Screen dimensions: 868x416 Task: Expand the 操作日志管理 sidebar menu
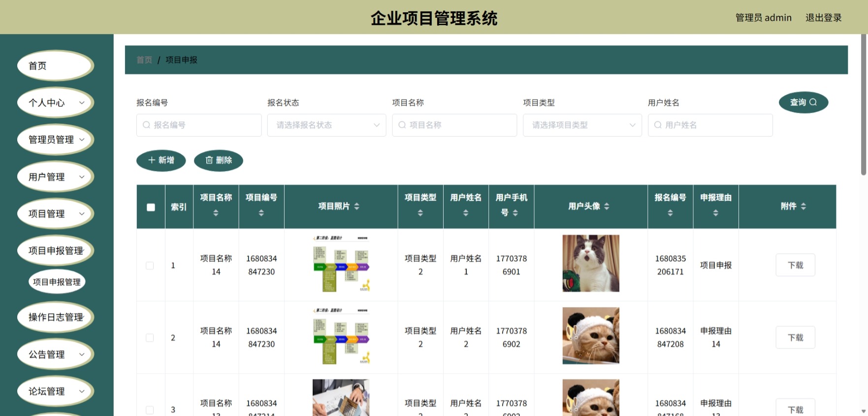coord(56,317)
